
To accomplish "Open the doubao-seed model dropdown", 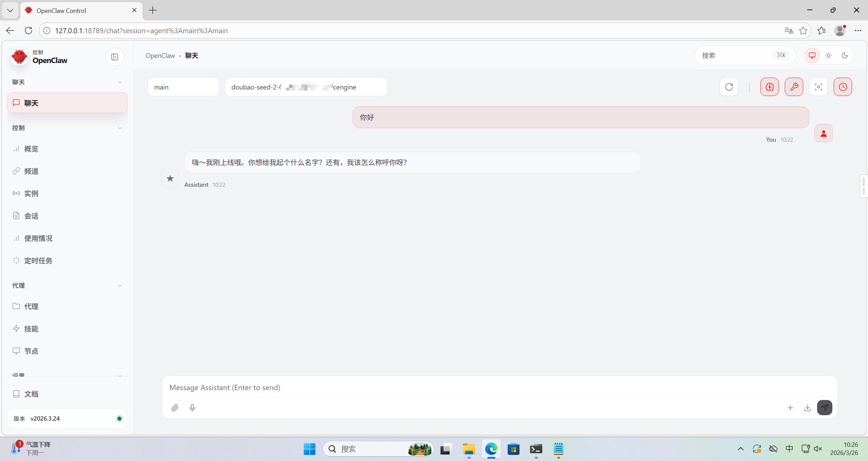I will [306, 87].
